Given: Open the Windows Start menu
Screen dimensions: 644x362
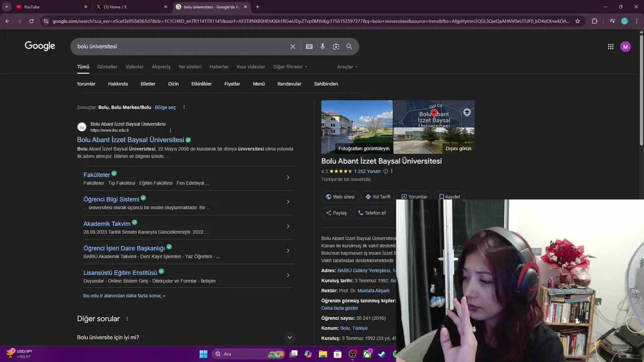Looking at the screenshot, I should (x=203, y=354).
